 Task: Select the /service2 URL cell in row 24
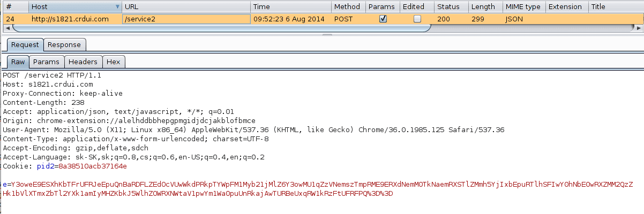(x=185, y=19)
